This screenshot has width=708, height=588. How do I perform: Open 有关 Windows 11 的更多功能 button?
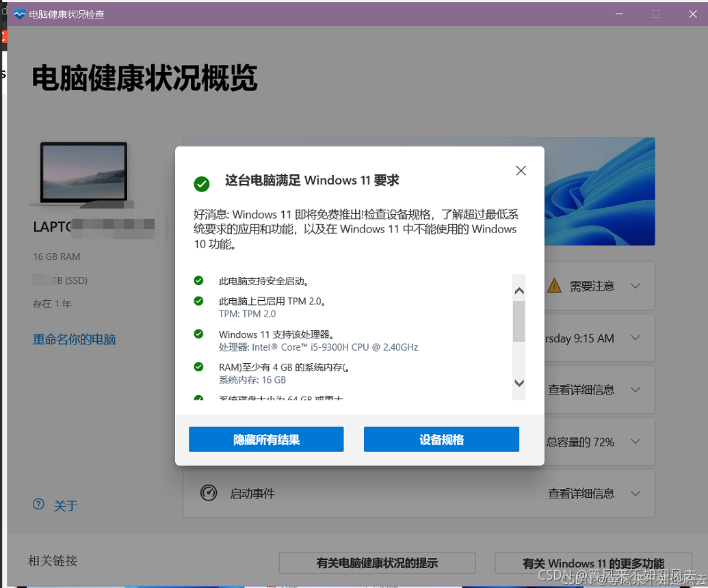[593, 563]
